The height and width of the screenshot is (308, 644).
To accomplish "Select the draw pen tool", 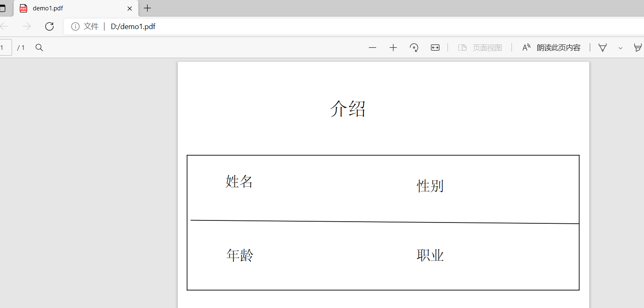I will click(x=602, y=48).
